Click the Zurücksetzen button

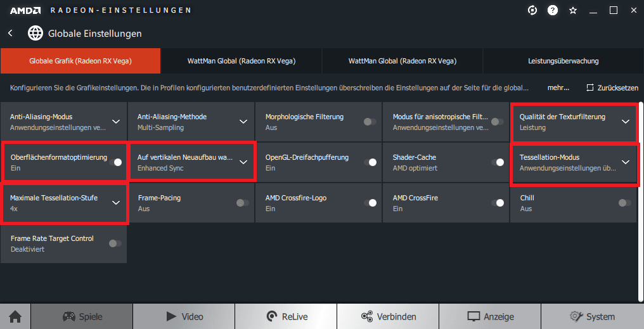[612, 88]
